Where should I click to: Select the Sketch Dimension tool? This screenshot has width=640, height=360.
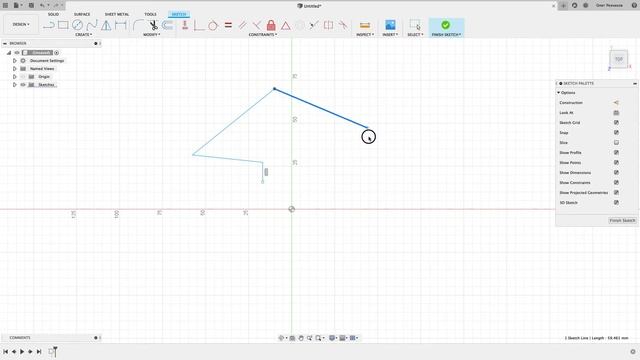pos(121,25)
